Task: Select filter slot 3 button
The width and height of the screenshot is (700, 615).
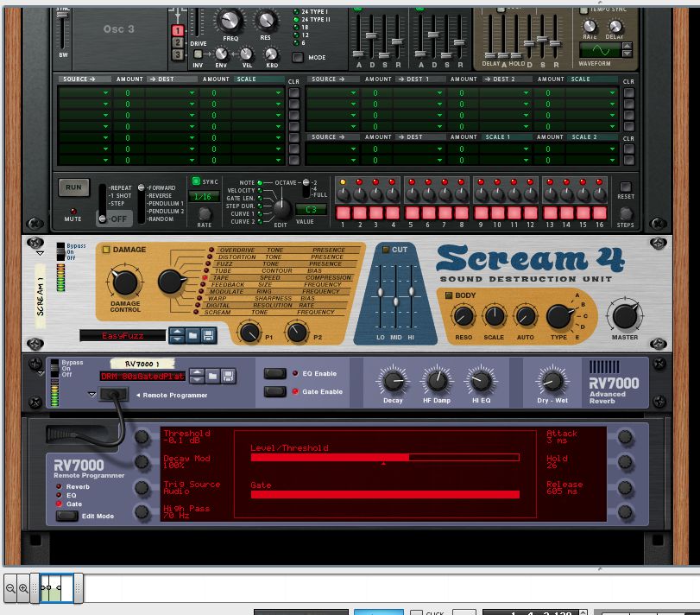Action: (178, 54)
